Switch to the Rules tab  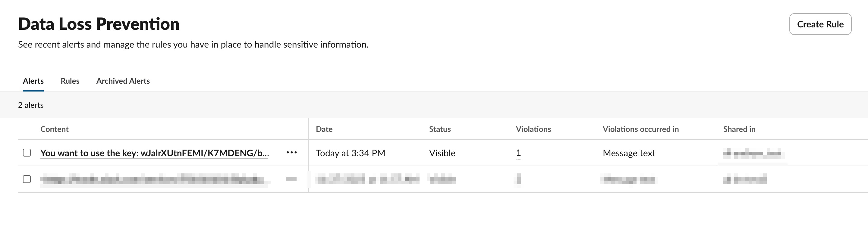70,81
